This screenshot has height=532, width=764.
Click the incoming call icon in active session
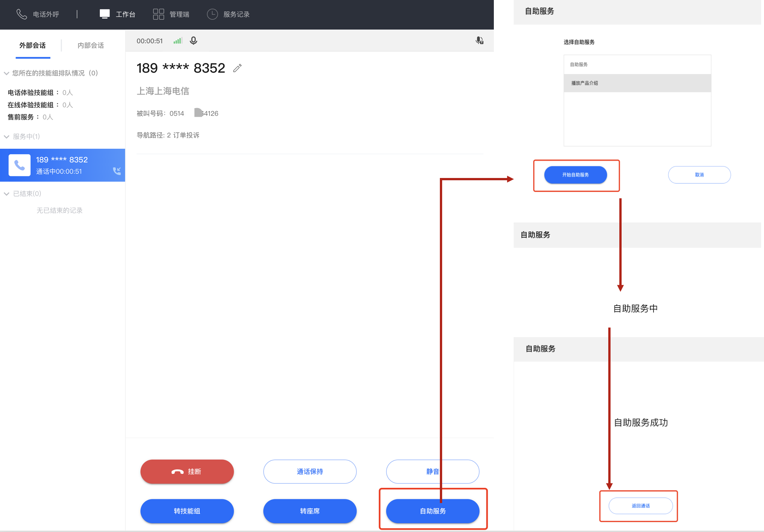(117, 171)
